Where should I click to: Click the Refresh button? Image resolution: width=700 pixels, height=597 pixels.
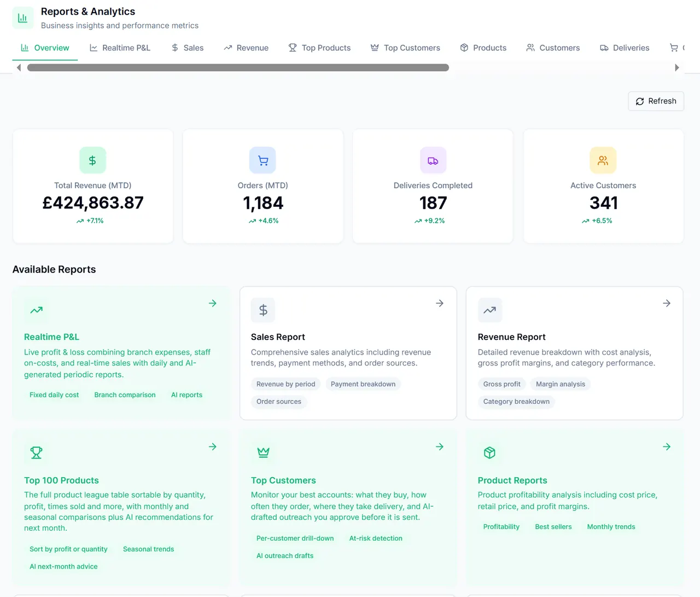click(656, 101)
